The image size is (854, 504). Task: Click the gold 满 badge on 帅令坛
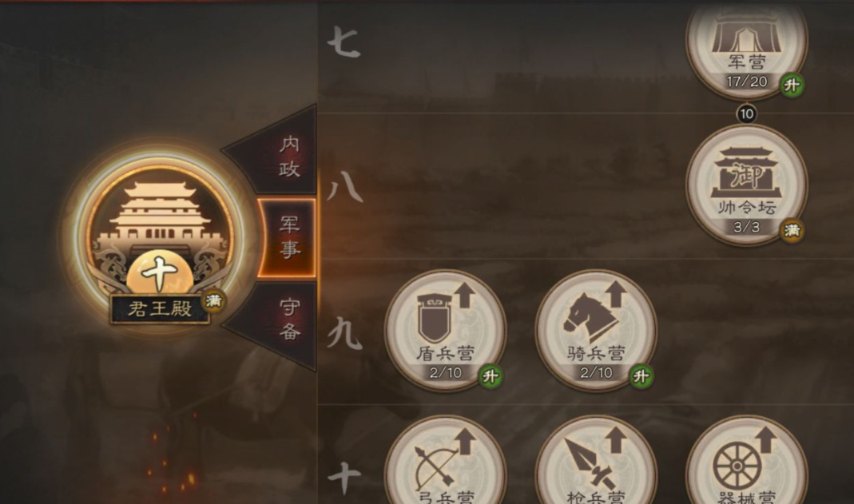tap(792, 231)
